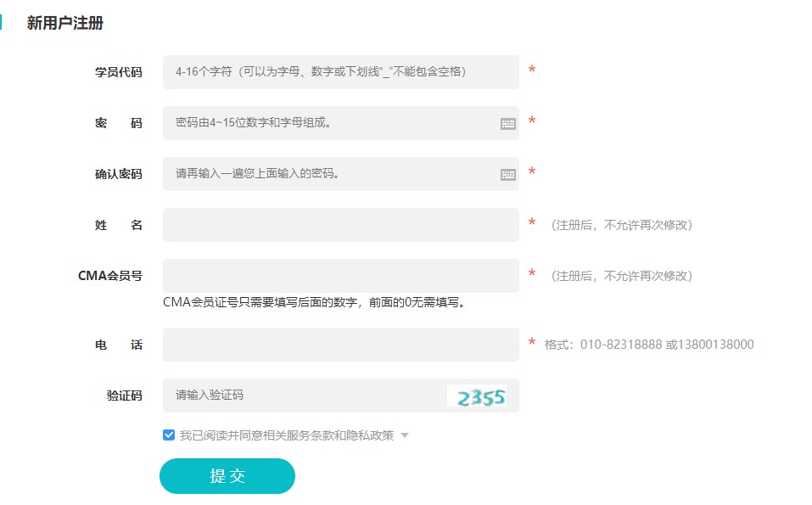
Task: Click the 学员代码 field label
Action: click(x=118, y=72)
